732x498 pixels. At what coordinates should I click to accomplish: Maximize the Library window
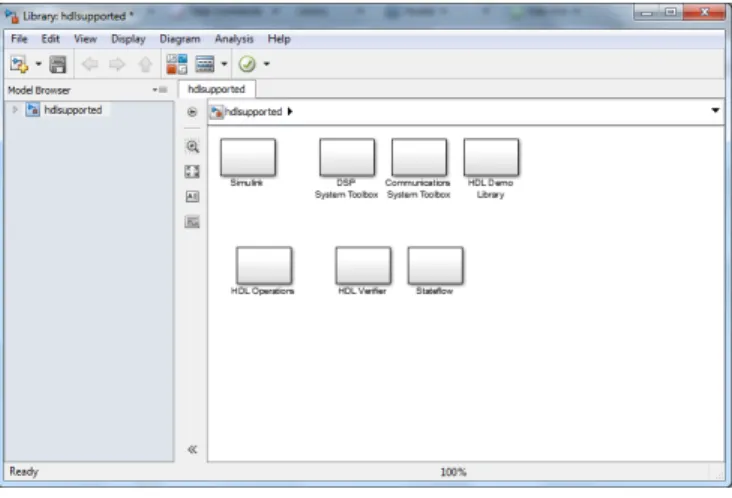coord(671,12)
